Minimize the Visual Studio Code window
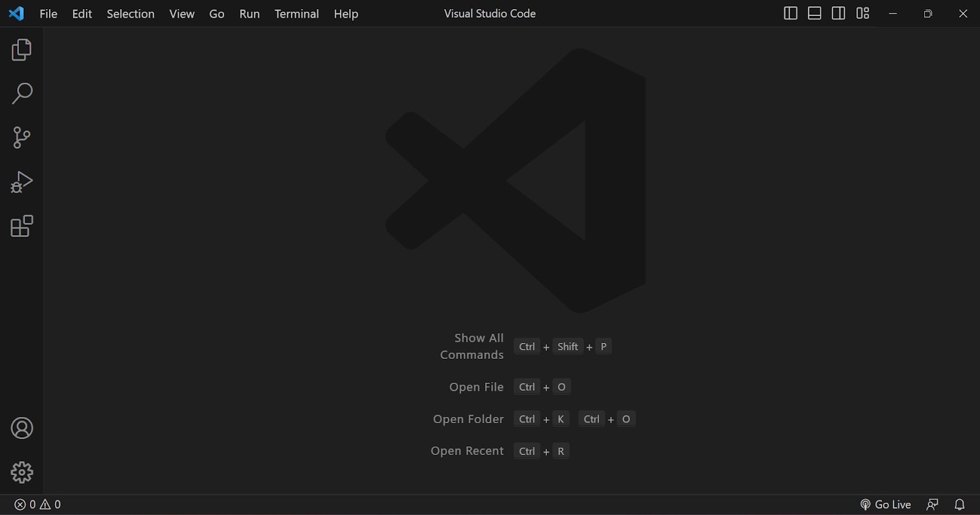980x515 pixels. (x=893, y=13)
